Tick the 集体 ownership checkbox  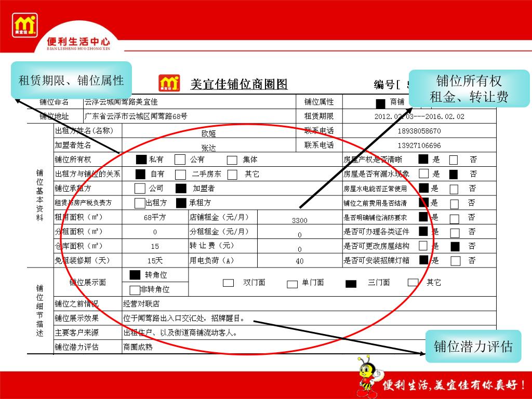[x=232, y=160]
